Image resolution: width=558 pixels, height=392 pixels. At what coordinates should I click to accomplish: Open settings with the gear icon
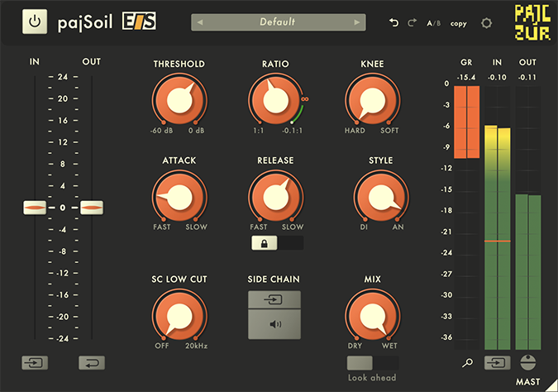point(486,23)
